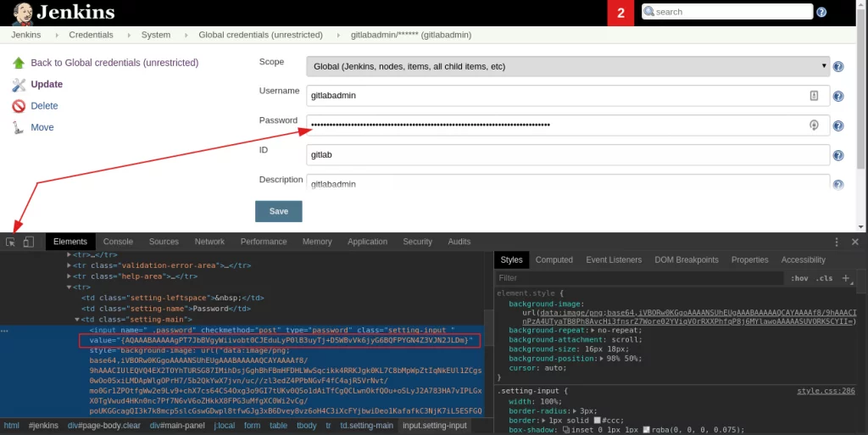Open Global credentials (unrestricted) breadcrumb
This screenshot has width=868, height=435.
[x=261, y=35]
